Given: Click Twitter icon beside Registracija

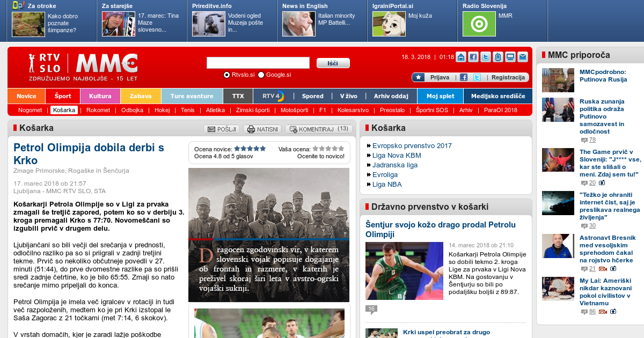Looking at the screenshot, I should (x=477, y=77).
